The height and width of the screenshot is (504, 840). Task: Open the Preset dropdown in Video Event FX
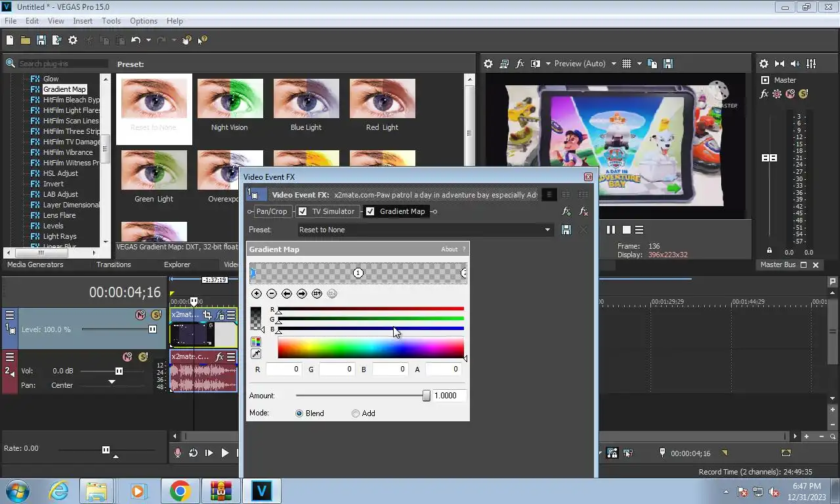pyautogui.click(x=547, y=230)
